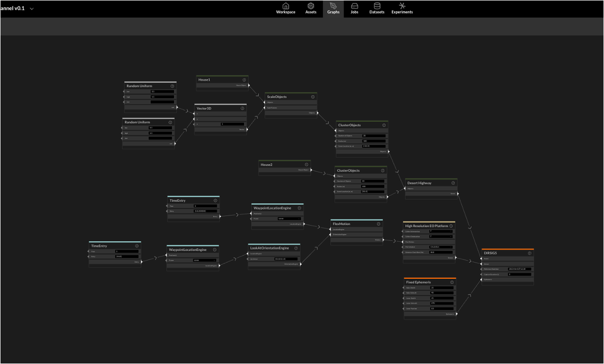Switch to the Datasets section

377,9
